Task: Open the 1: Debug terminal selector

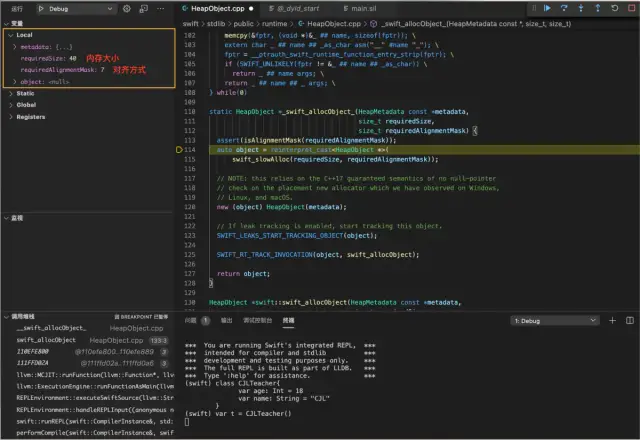Action: (x=555, y=321)
